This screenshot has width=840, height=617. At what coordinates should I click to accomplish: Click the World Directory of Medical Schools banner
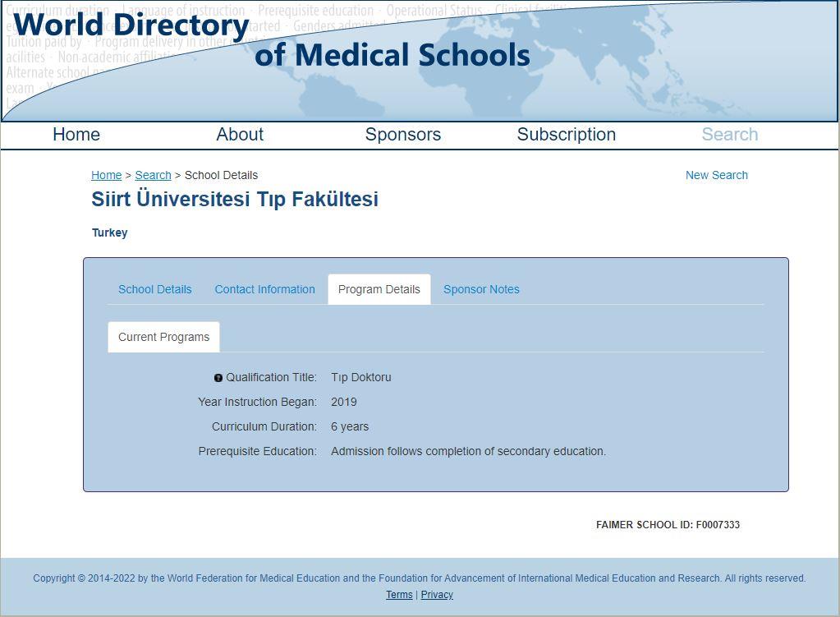420,61
